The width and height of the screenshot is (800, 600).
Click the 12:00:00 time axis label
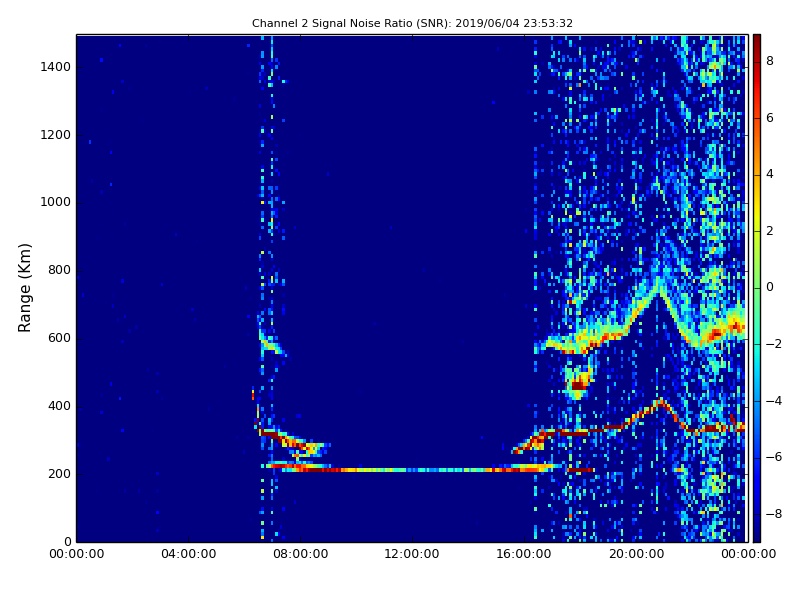[412, 554]
